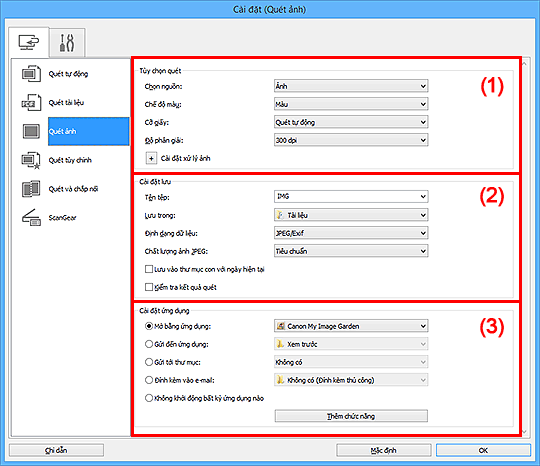Open the Quét và chắp nối stitch icon
The height and width of the screenshot is (466, 540).
pos(31,189)
